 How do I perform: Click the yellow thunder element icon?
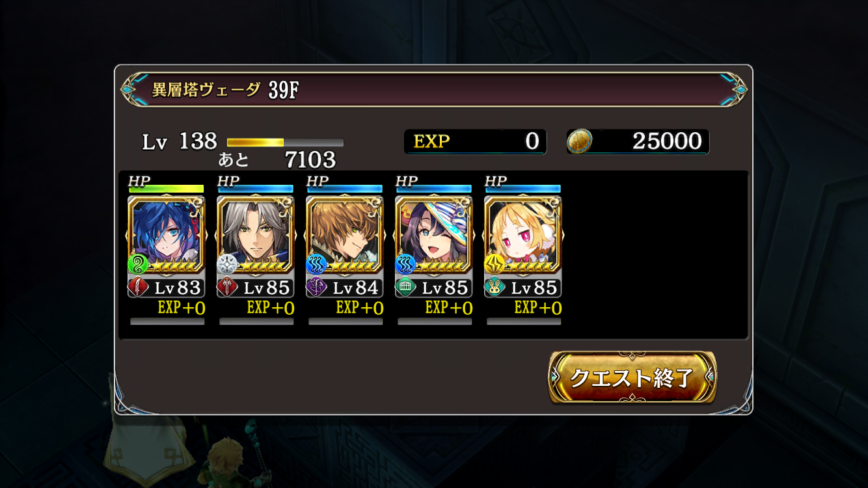[x=495, y=264]
